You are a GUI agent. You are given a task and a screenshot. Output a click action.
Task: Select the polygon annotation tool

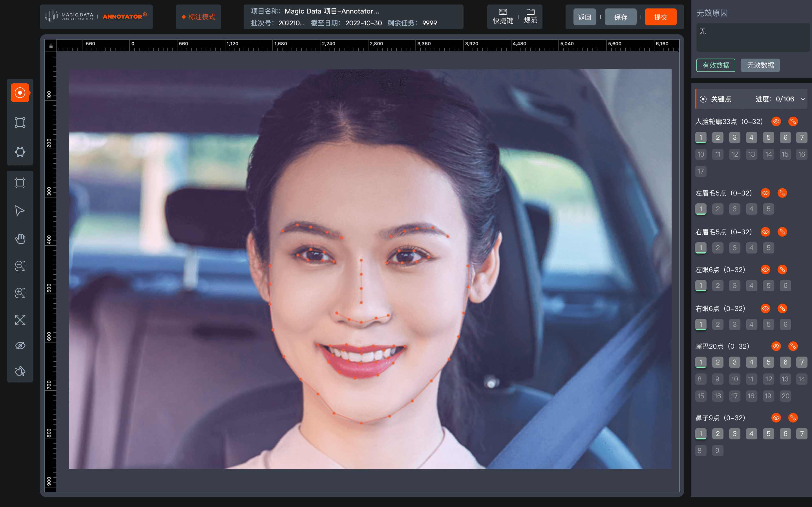[x=20, y=152]
